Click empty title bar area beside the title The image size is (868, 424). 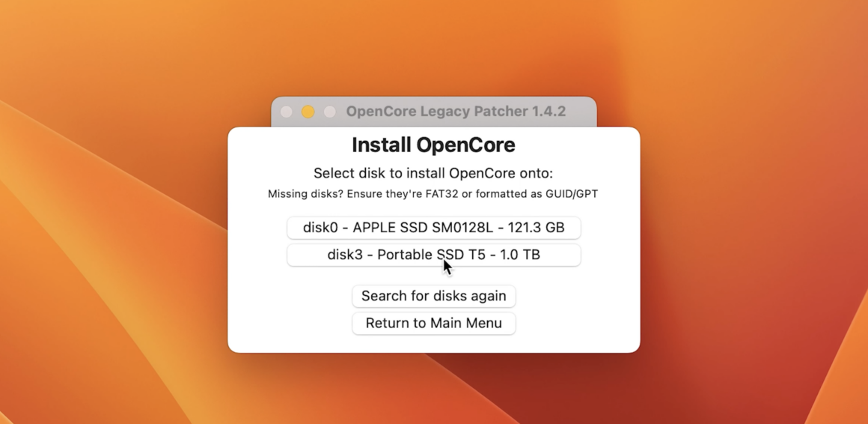tap(581, 112)
